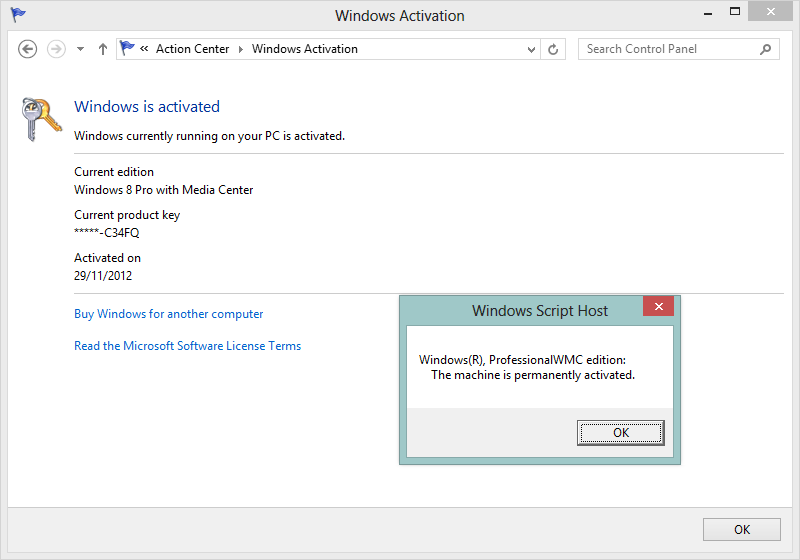Focus the Search Control Panel field
This screenshot has width=800, height=560.
coord(668,49)
